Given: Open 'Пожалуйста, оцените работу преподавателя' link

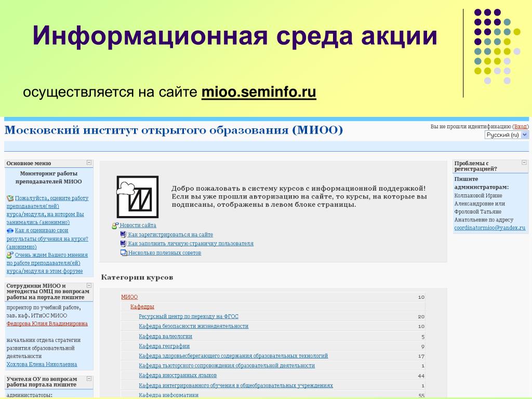Looking at the screenshot, I should click(47, 210).
